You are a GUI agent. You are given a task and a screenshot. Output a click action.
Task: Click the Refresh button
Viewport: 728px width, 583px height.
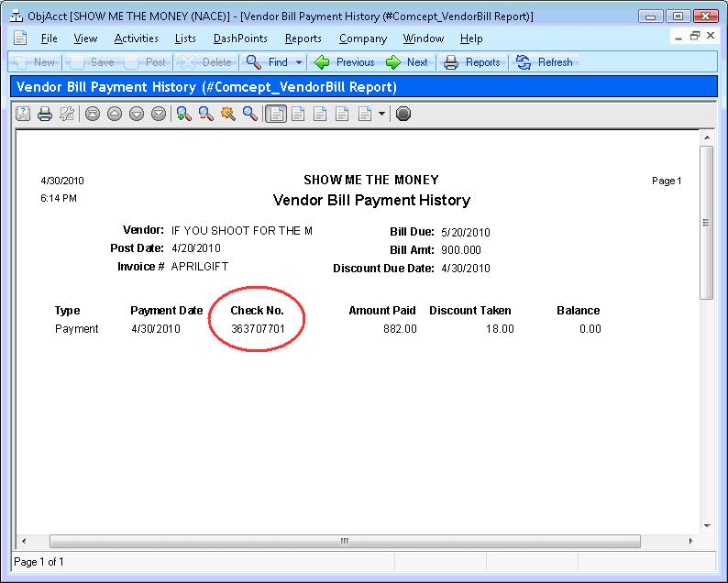point(545,62)
